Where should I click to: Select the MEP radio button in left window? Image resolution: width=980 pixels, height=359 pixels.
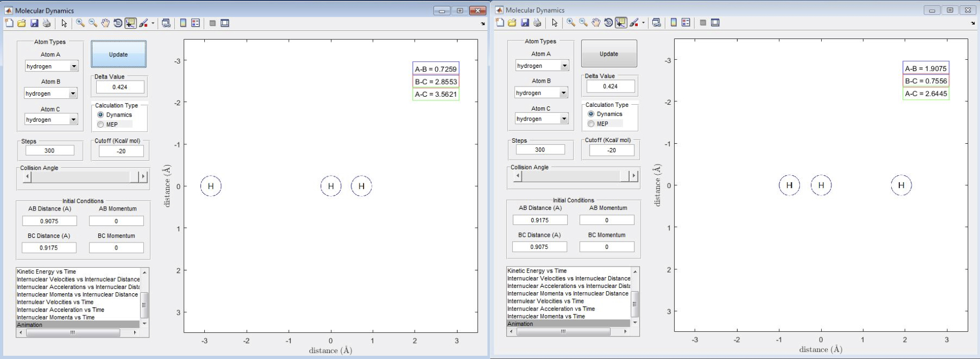101,124
